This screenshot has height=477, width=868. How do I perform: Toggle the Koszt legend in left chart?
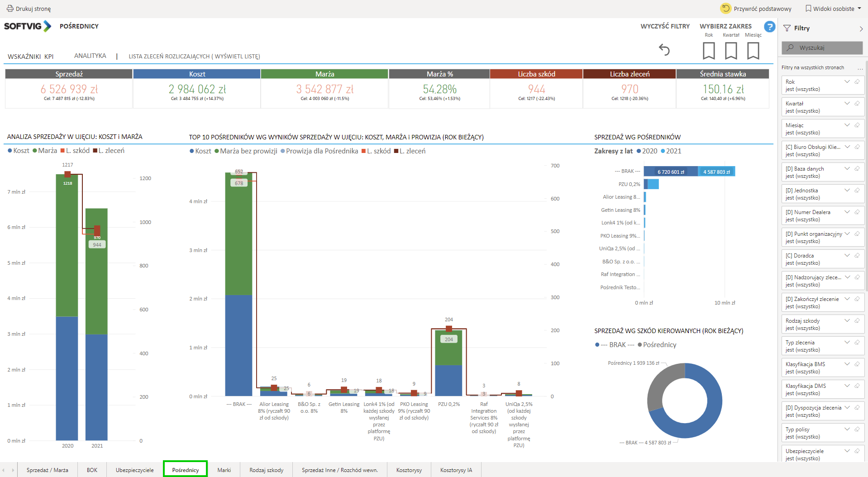click(x=18, y=151)
